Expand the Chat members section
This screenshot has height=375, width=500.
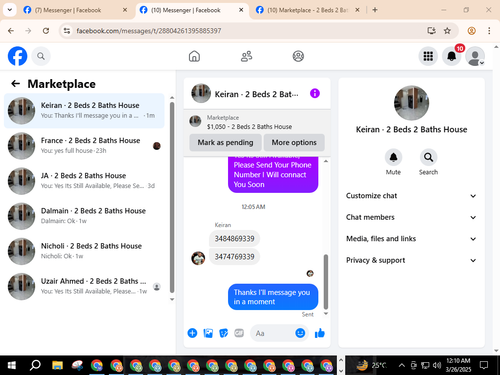[x=411, y=217]
